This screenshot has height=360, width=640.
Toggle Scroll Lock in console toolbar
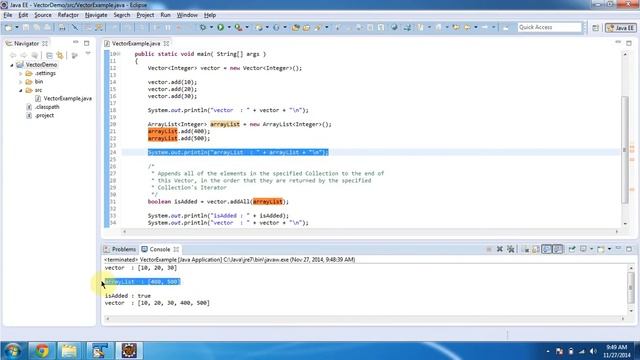pos(536,249)
